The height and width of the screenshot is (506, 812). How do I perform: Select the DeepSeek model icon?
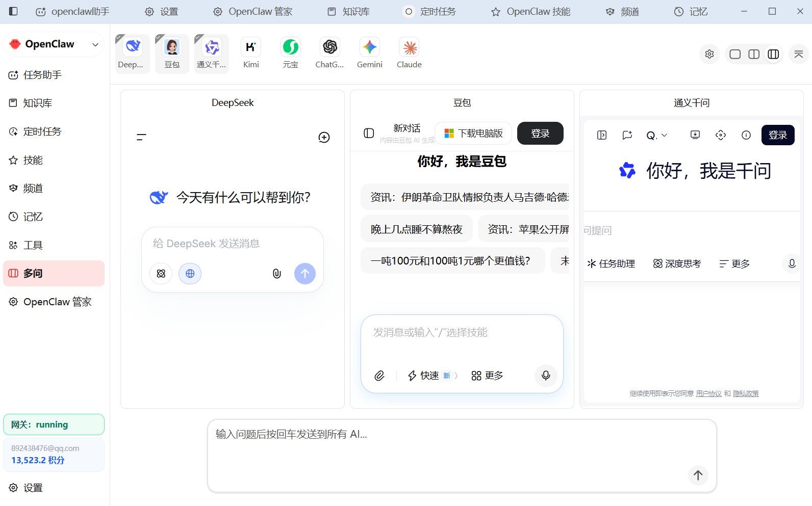point(133,54)
